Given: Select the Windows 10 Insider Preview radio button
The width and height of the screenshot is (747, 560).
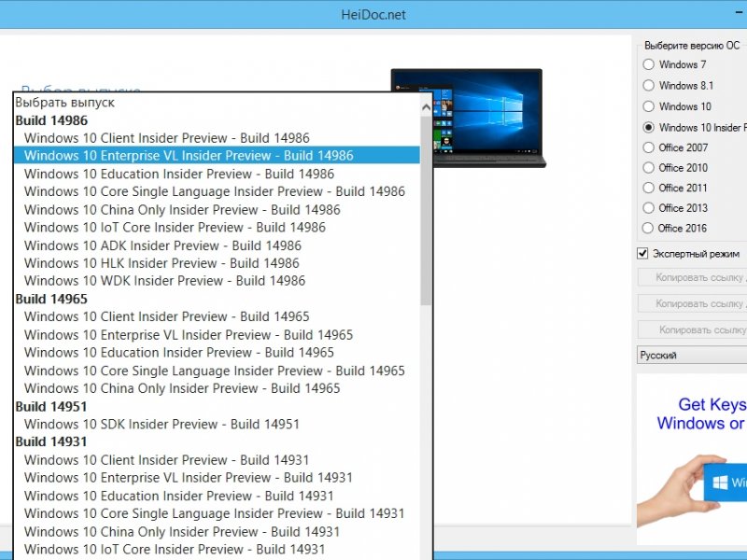Looking at the screenshot, I should point(648,127).
